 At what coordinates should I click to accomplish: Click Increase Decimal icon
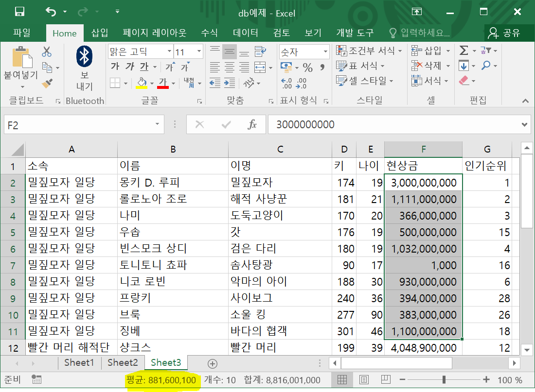coord(286,83)
